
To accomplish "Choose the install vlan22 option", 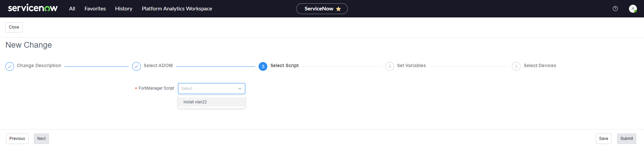I will [195, 102].
